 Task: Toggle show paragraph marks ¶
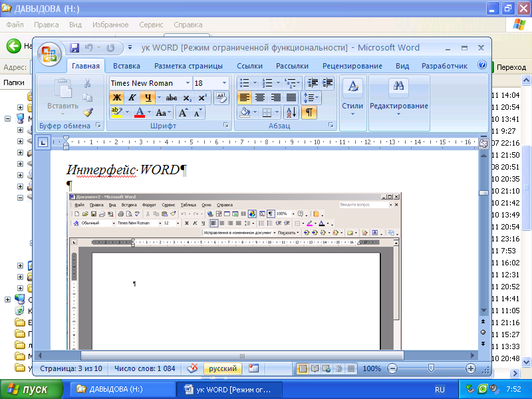pos(309,112)
